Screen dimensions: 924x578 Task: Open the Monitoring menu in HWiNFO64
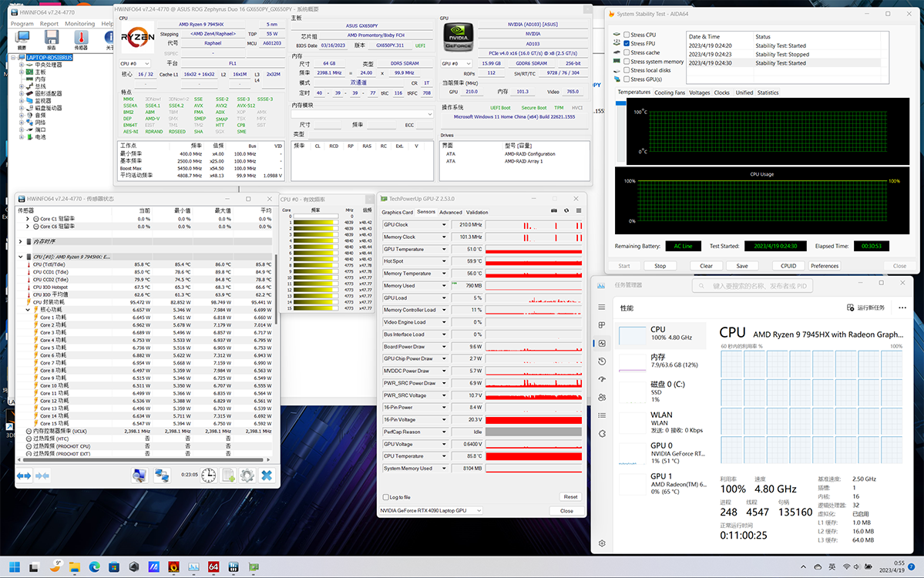79,24
